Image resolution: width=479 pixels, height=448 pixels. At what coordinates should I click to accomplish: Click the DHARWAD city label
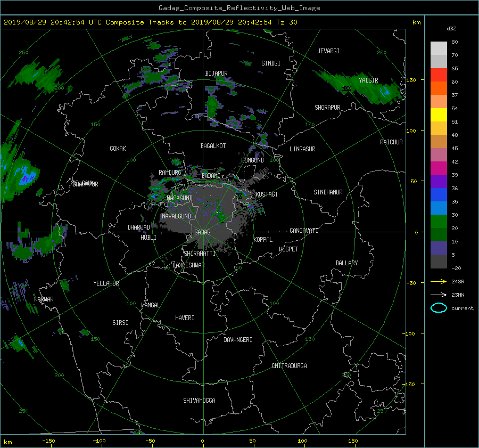(x=138, y=227)
